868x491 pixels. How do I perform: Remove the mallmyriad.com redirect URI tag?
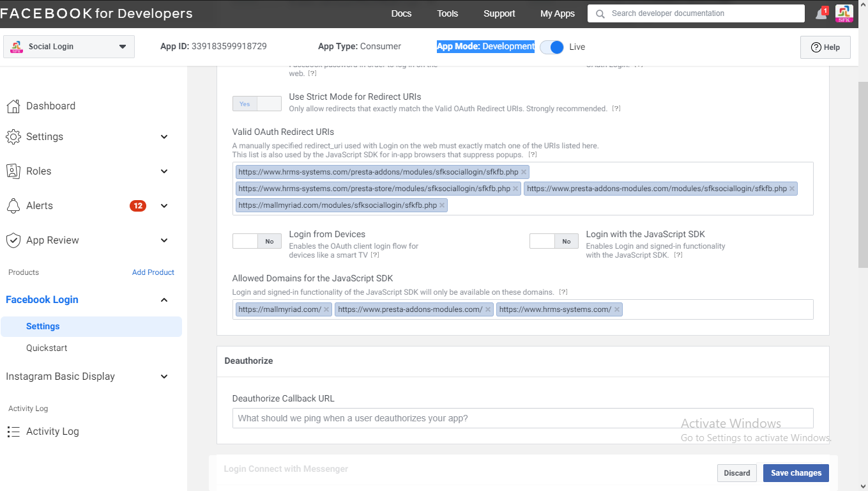442,205
